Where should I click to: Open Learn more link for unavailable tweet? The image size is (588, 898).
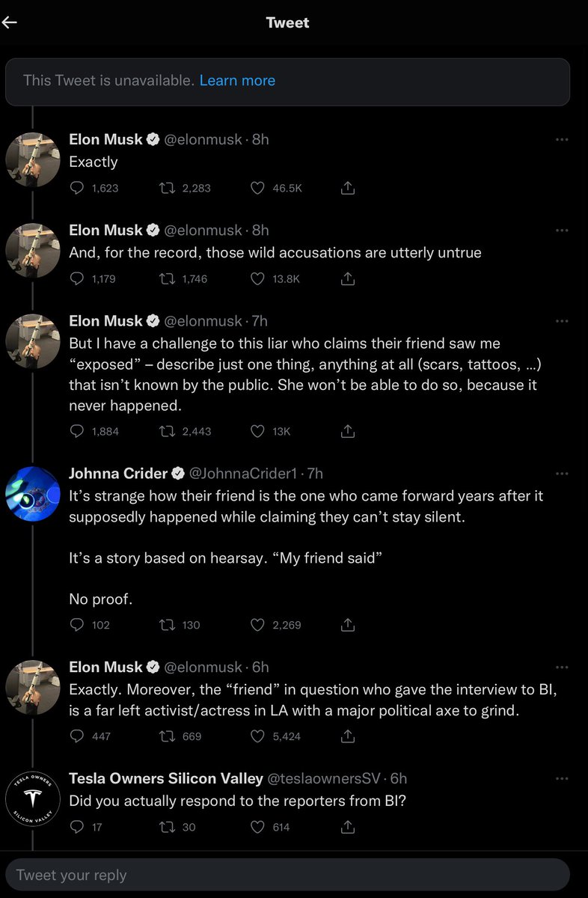click(x=237, y=80)
